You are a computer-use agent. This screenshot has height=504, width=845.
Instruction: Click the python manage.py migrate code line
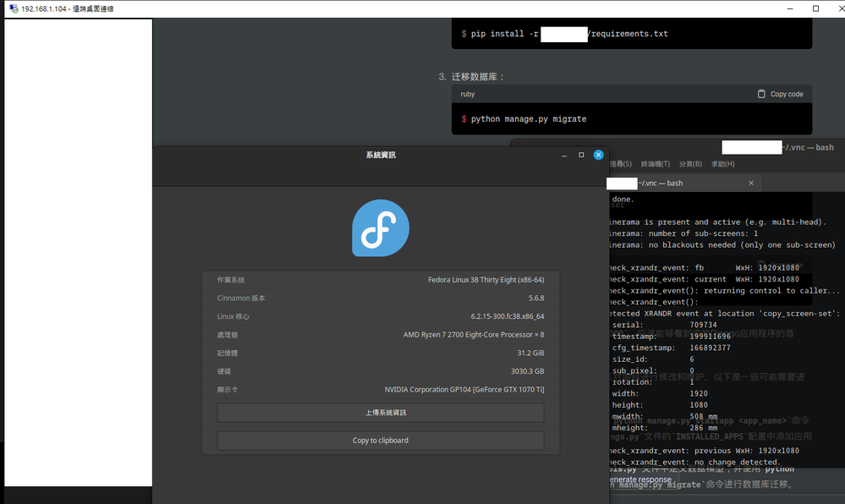[524, 118]
